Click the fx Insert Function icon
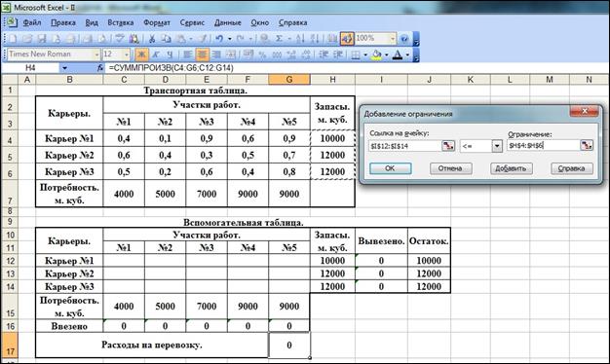610x364 pixels. [x=100, y=68]
